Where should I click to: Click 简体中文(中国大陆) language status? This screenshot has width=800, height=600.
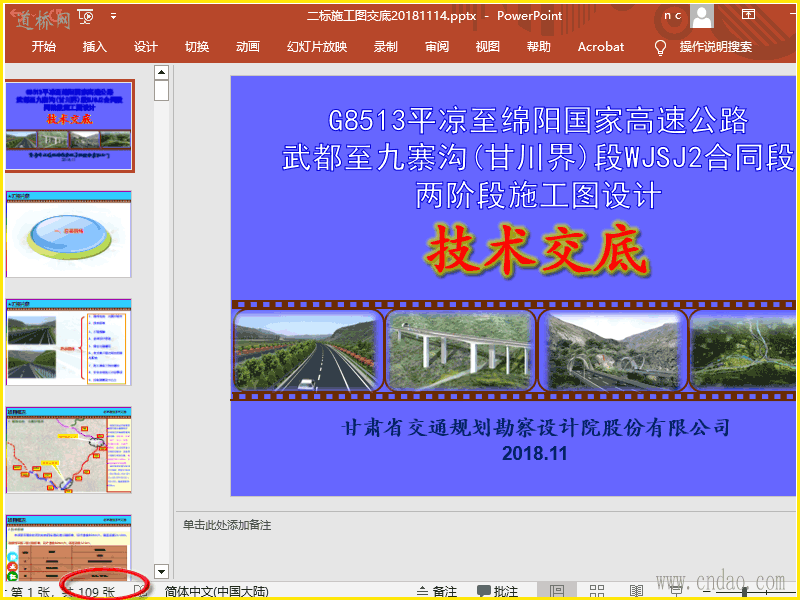216,592
